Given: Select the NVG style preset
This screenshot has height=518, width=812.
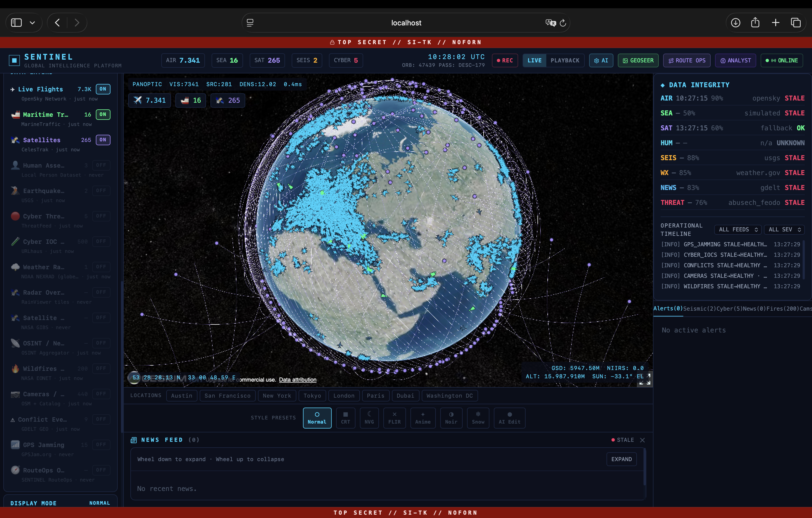Looking at the screenshot, I should [369, 418].
